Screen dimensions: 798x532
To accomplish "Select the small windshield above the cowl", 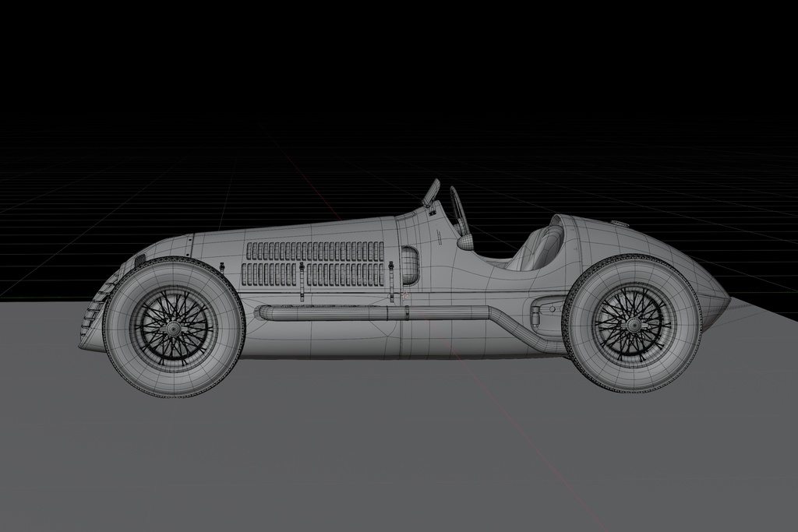I will pos(432,193).
